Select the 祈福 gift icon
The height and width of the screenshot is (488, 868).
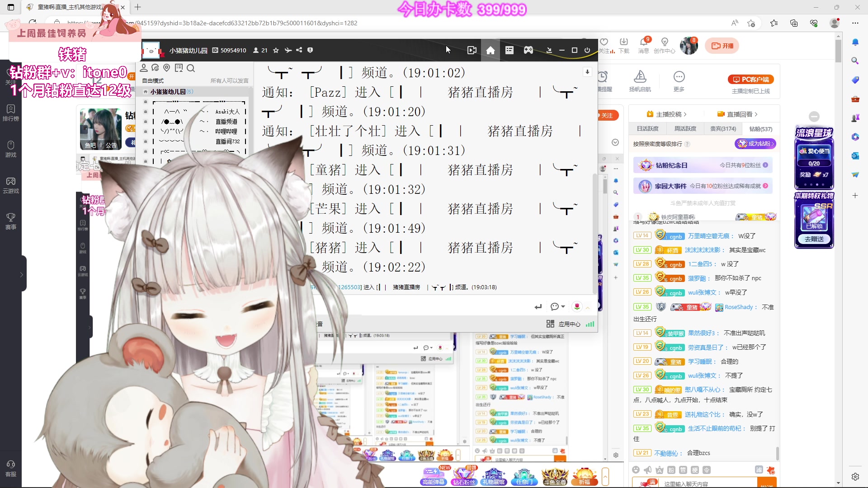click(585, 476)
